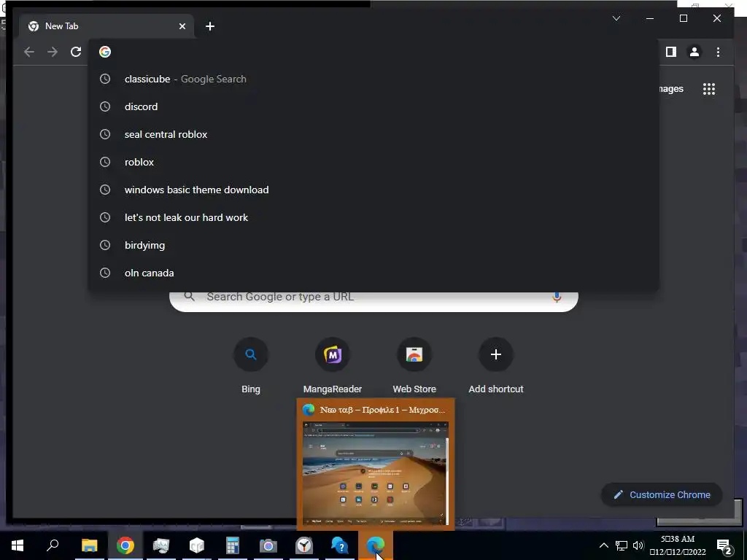
Task: Open the volume tray icon
Action: pos(638,545)
